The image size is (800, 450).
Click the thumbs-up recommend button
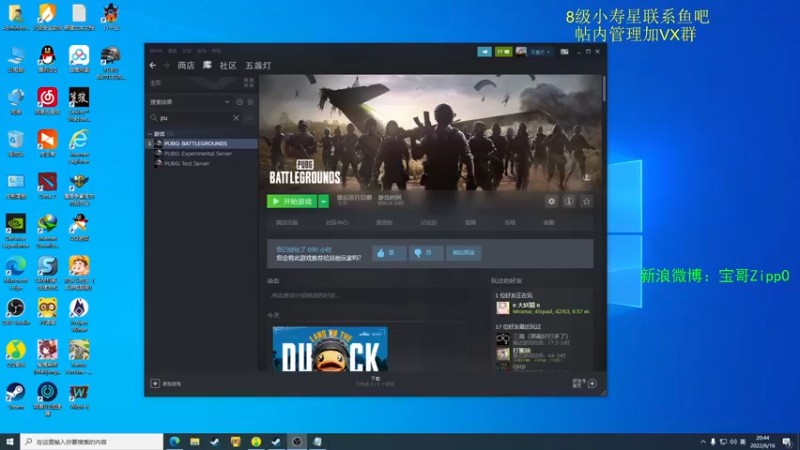pos(389,253)
